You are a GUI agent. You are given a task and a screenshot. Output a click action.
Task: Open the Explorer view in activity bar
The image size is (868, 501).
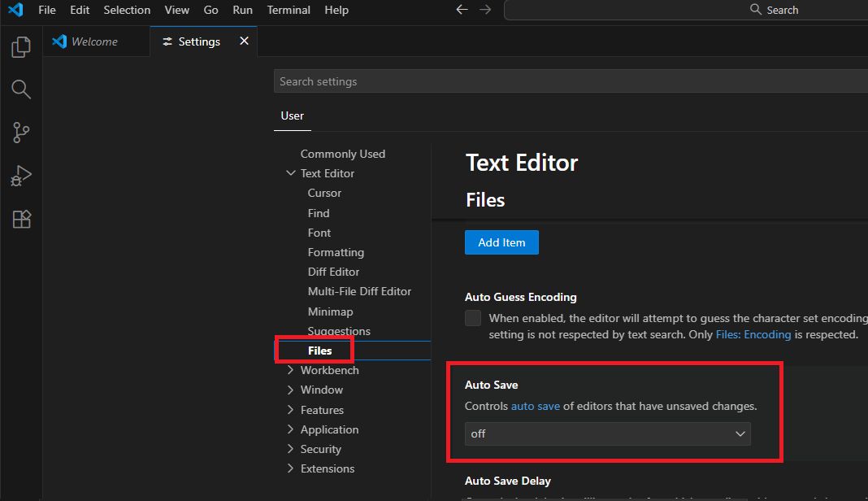21,47
